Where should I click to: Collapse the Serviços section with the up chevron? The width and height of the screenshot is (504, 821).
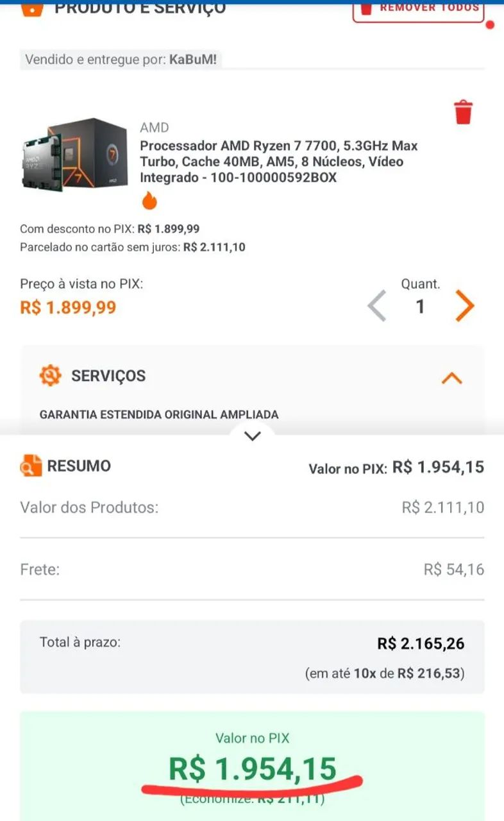pos(452,378)
